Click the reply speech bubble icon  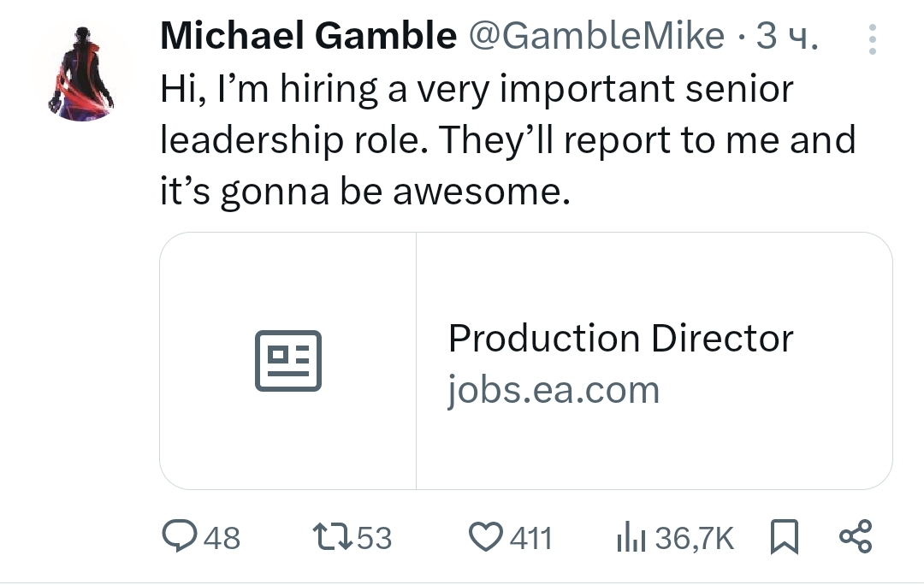pyautogui.click(x=179, y=537)
